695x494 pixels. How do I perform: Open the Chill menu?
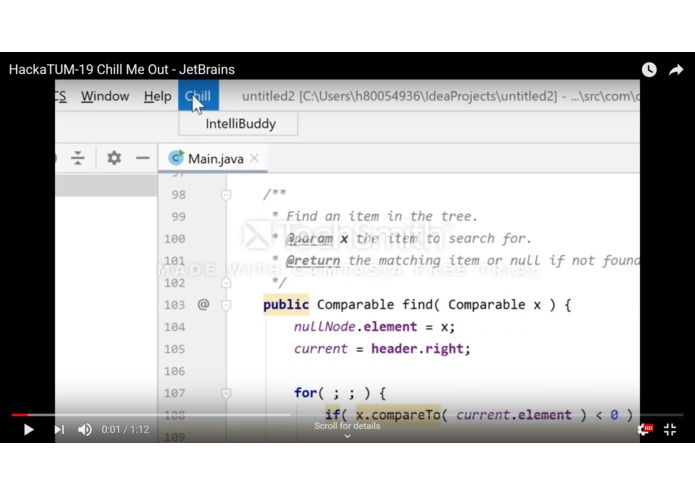198,95
